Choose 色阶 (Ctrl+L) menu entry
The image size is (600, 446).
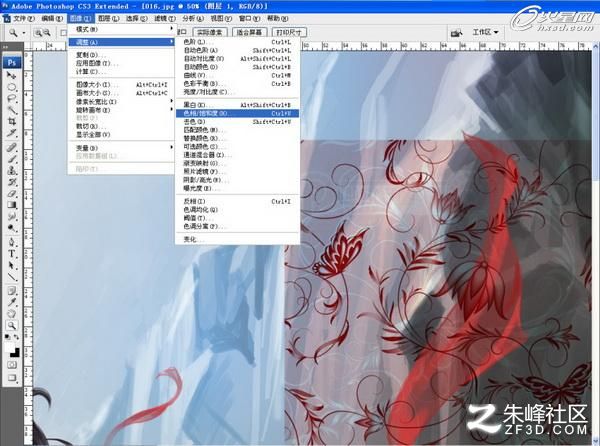[237, 42]
